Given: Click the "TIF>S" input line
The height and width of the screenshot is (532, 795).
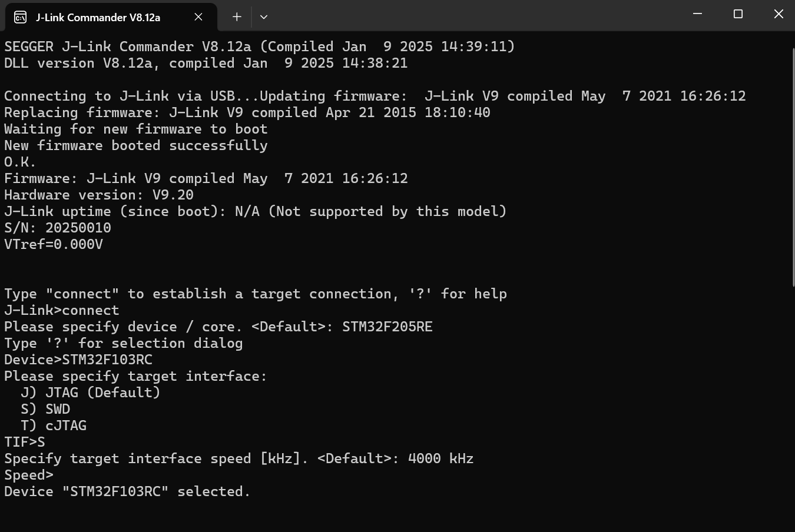Looking at the screenshot, I should point(24,442).
